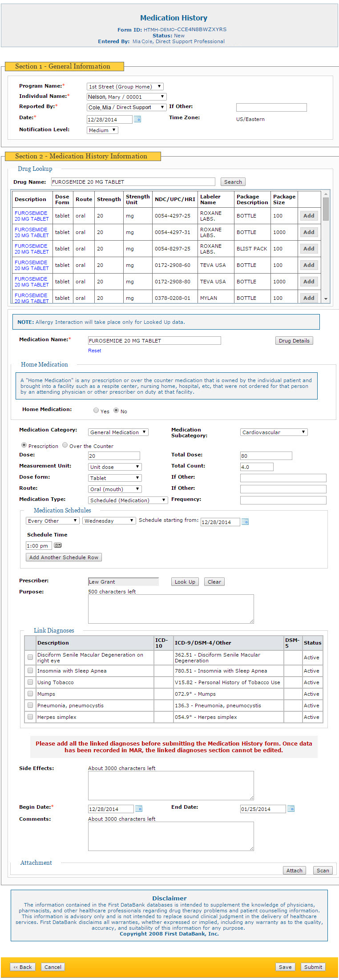Choose Over the Counter radio option
Viewport: 339px width, 980px height.
coord(65,445)
